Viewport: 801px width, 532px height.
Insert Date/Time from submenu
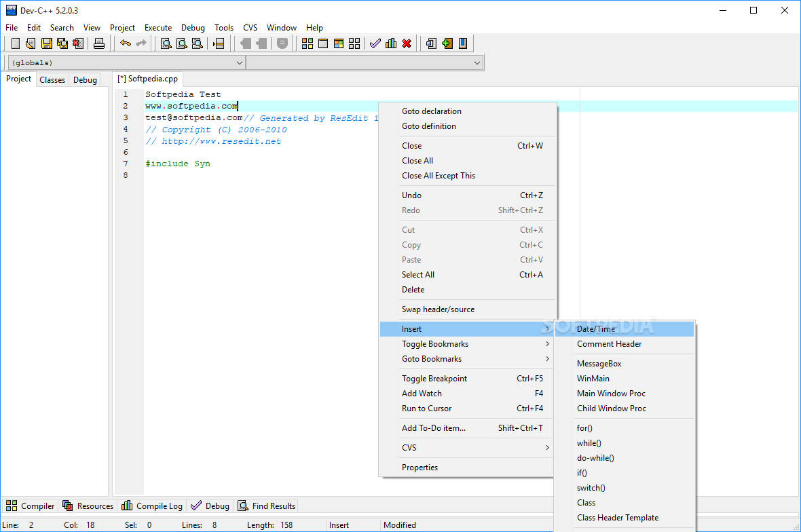tap(625, 329)
